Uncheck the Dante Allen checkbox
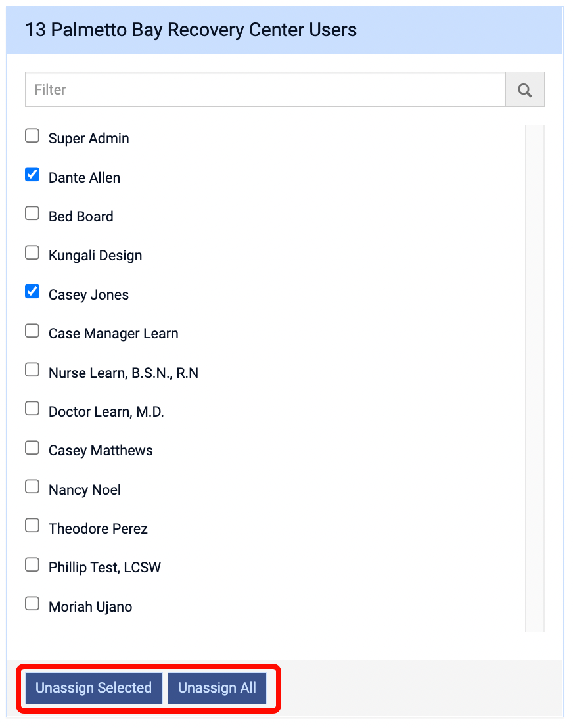Image resolution: width=573 pixels, height=728 pixels. pos(32,175)
